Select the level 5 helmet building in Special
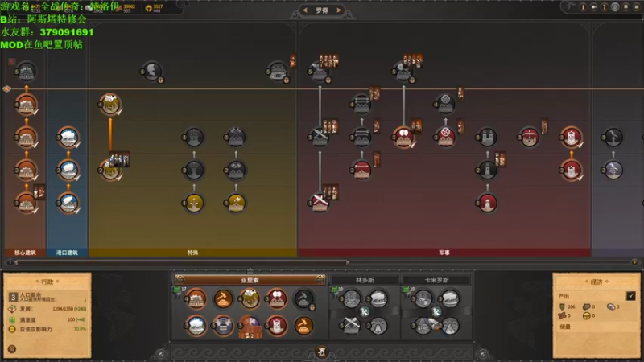The width and height of the screenshot is (644, 362). pos(152,72)
